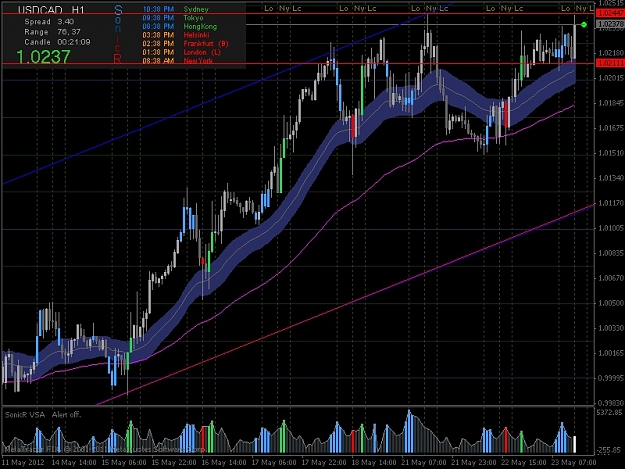The height and width of the screenshot is (469, 625).
Task: Click the 1.00330 price scale label
Action: (x=611, y=328)
